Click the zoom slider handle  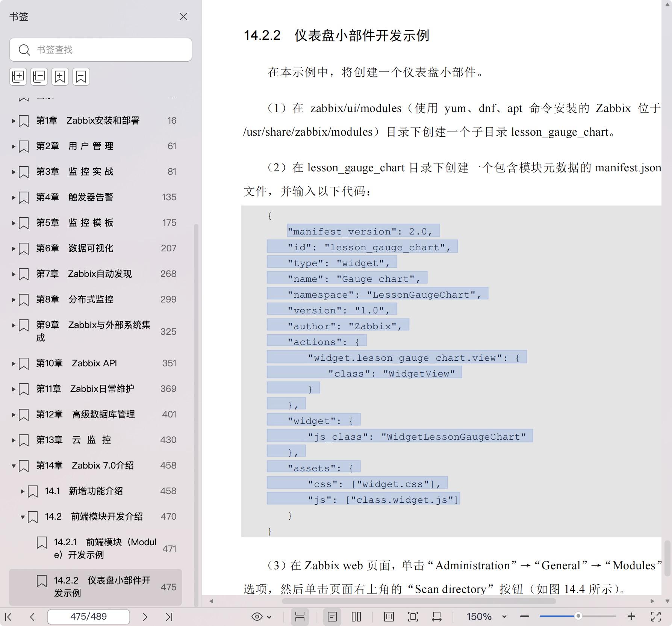tap(578, 616)
